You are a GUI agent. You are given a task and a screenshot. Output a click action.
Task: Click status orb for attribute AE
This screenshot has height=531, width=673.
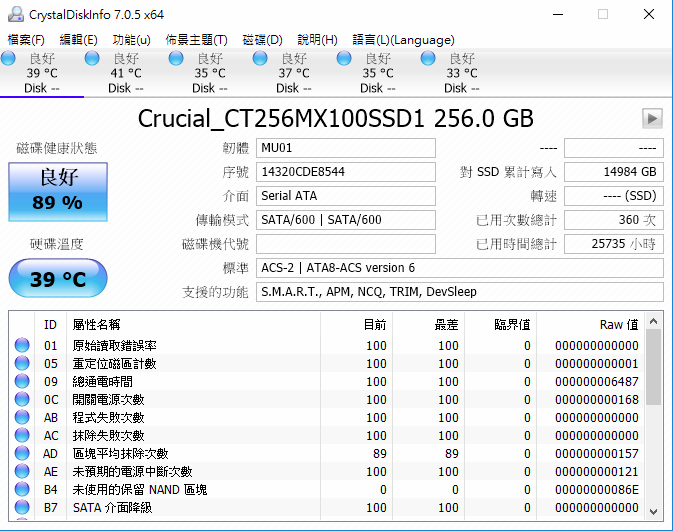click(x=22, y=471)
